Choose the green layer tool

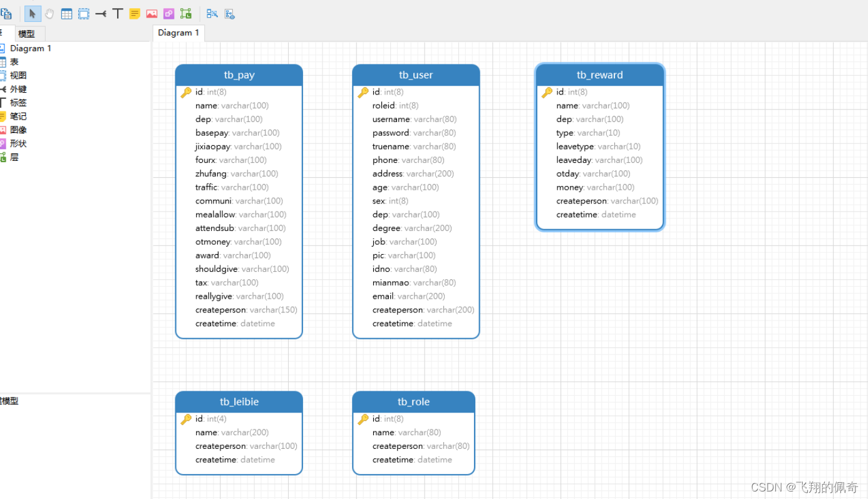[x=185, y=13]
